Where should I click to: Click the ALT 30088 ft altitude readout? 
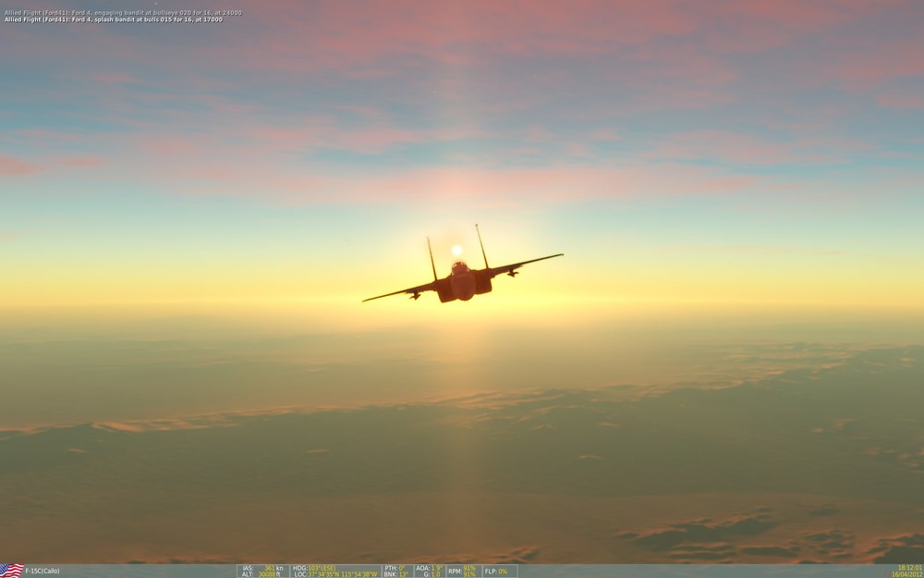(262, 574)
